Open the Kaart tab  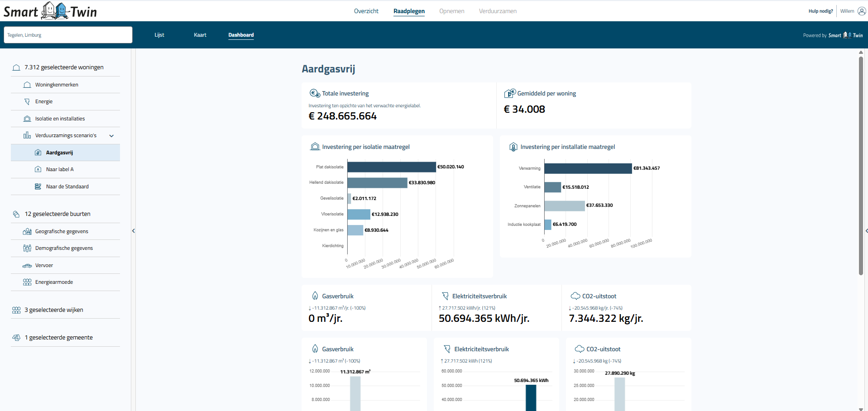pyautogui.click(x=200, y=34)
